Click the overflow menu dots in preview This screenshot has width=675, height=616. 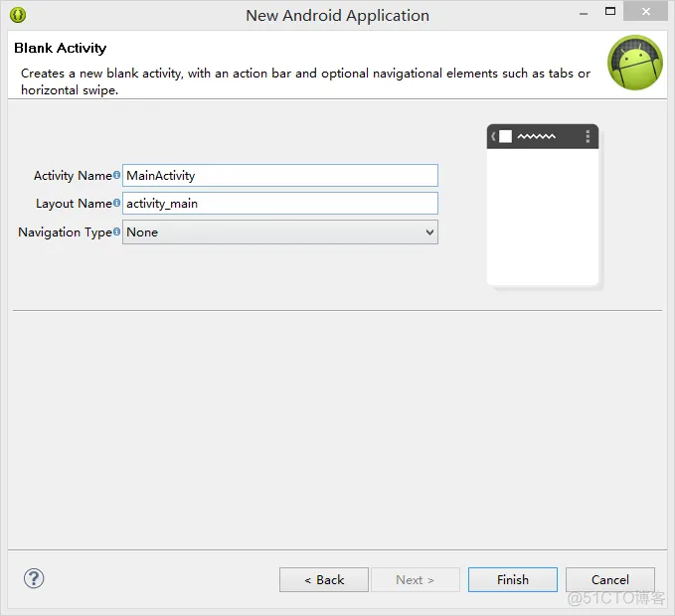click(x=588, y=136)
